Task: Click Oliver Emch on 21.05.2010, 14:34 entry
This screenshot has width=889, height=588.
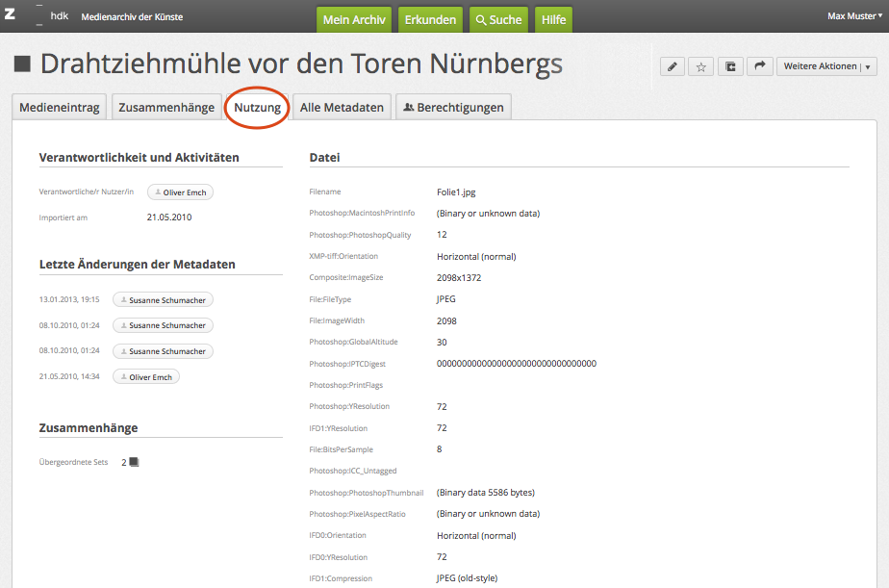Action: [145, 377]
